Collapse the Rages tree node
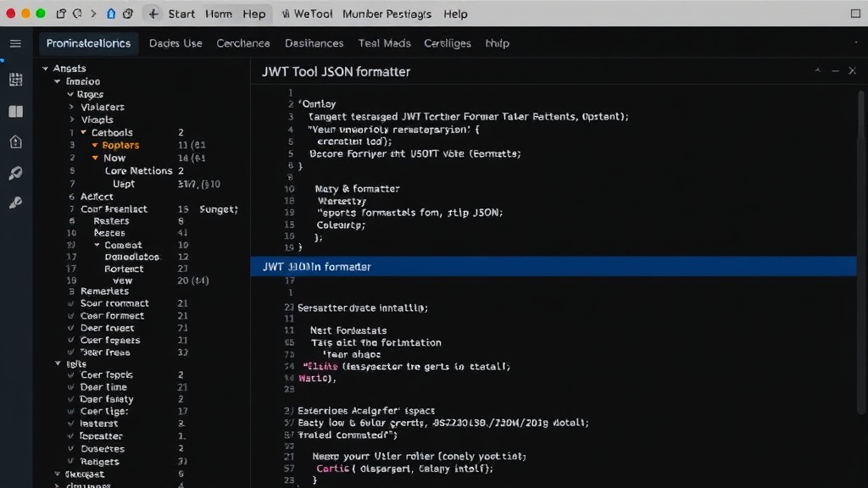 click(70, 95)
